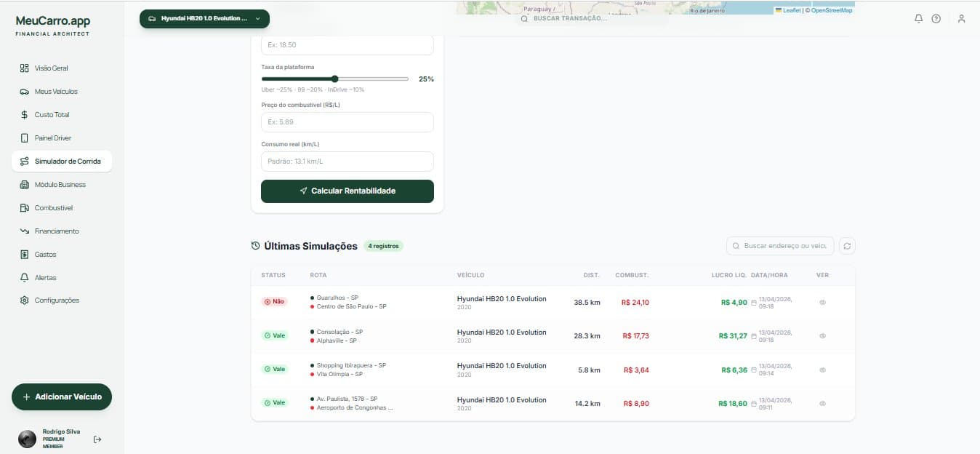Screen dimensions: 980x454
Task: View details of Av. Paulista simulation
Action: tap(822, 404)
